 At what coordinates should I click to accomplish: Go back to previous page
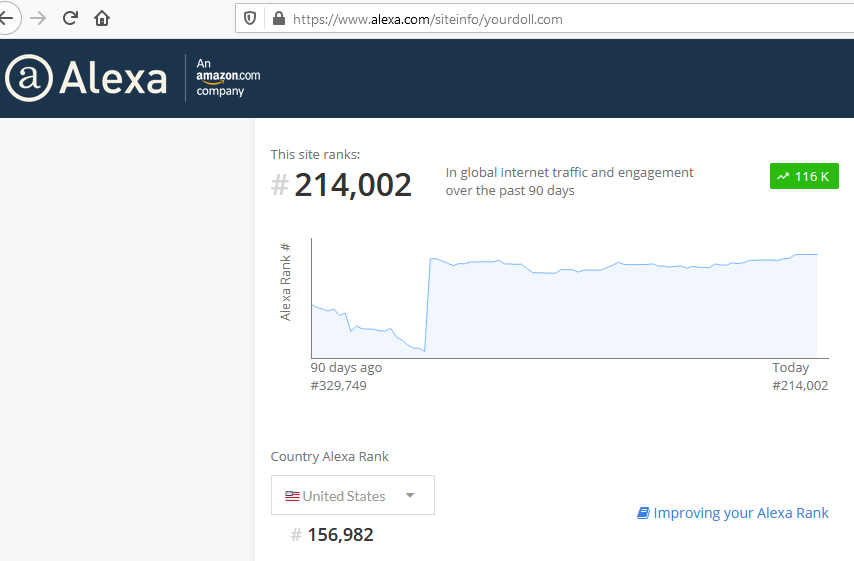pyautogui.click(x=7, y=19)
